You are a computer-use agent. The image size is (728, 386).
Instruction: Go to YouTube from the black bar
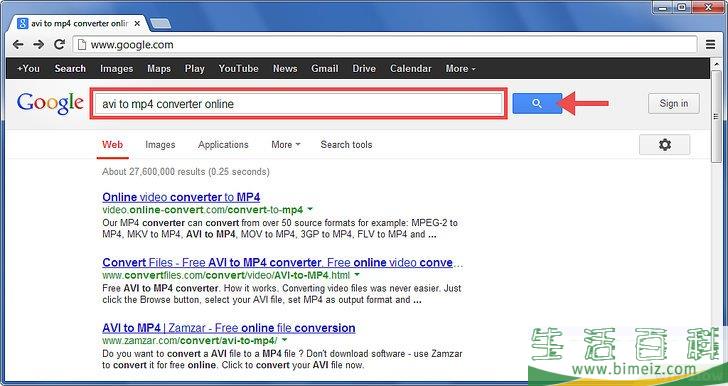239,68
